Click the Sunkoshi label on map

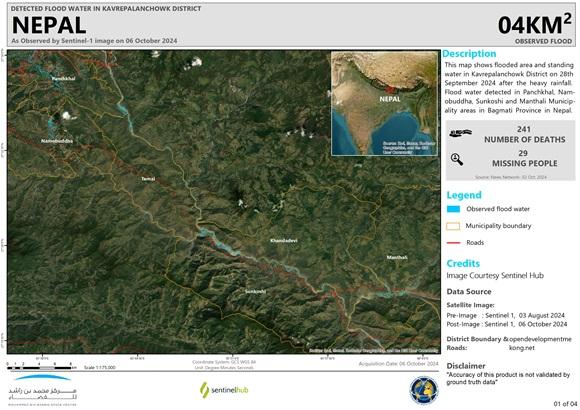coord(255,292)
